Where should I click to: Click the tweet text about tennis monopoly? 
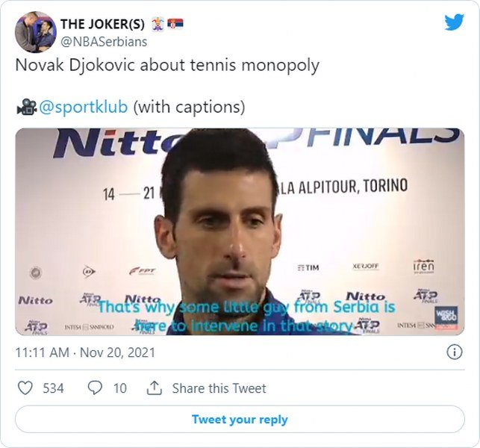pos(167,65)
